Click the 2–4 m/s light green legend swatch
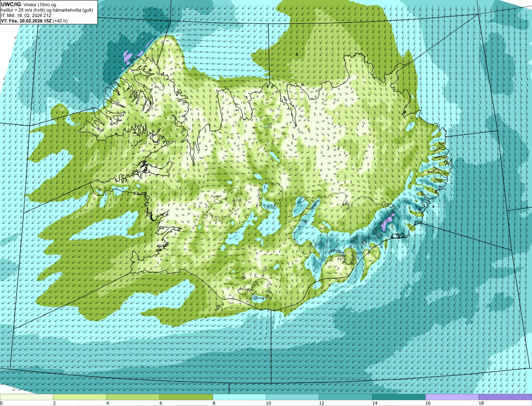This screenshot has width=532, height=406. click(80, 397)
